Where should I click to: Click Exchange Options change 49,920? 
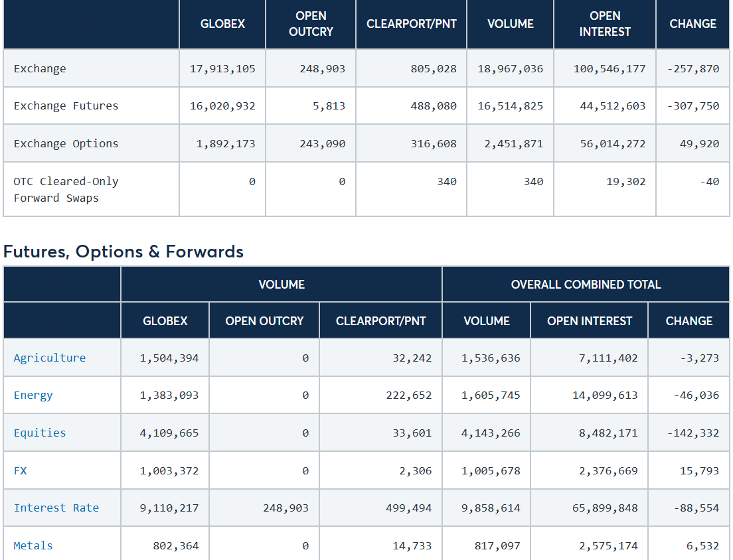[x=699, y=144]
